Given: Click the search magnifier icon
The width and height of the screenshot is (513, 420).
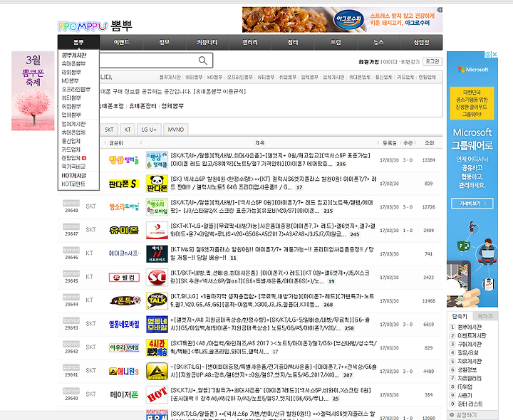Looking at the screenshot, I should 203,61.
